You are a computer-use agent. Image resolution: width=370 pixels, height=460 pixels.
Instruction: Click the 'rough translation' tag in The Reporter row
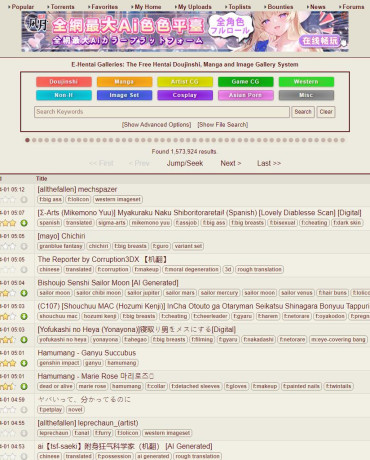click(259, 269)
